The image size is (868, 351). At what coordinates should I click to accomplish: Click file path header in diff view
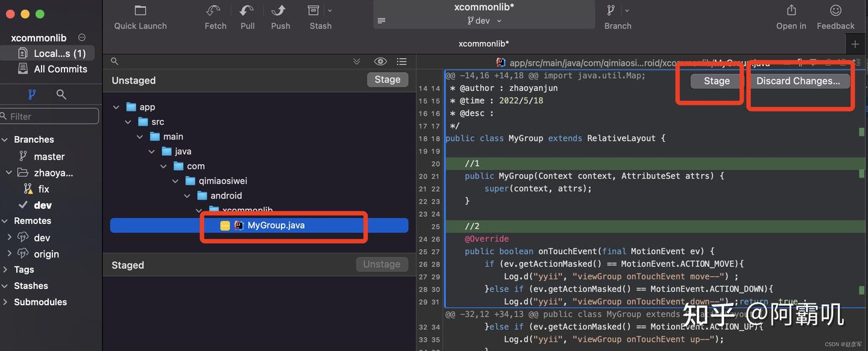point(639,63)
